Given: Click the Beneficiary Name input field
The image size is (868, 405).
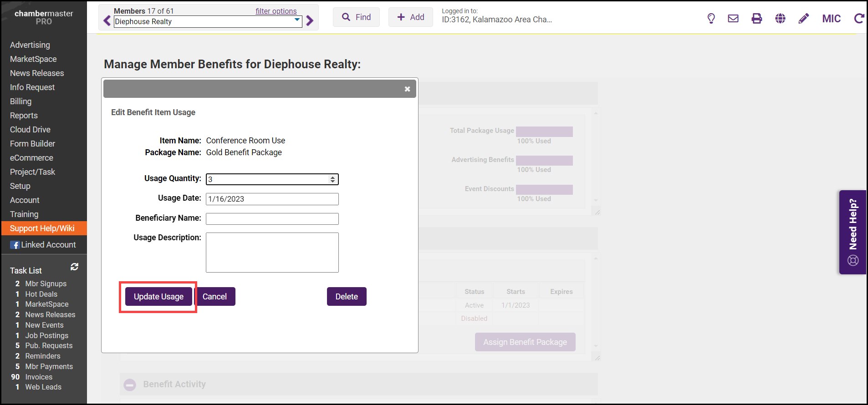Looking at the screenshot, I should [272, 219].
